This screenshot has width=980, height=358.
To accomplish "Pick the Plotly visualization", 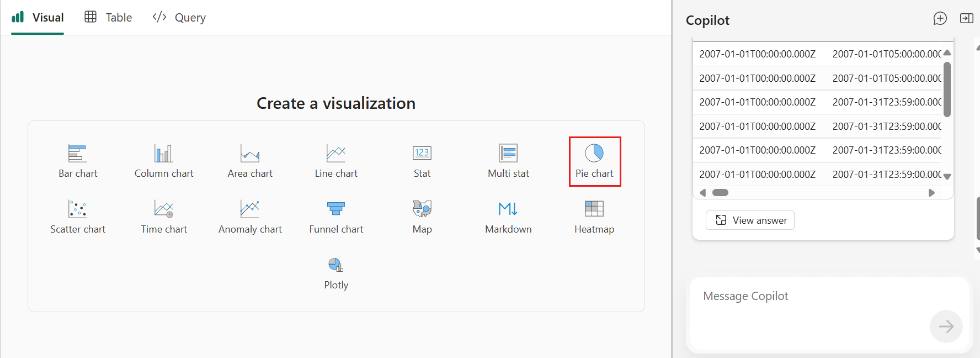I will tap(336, 273).
